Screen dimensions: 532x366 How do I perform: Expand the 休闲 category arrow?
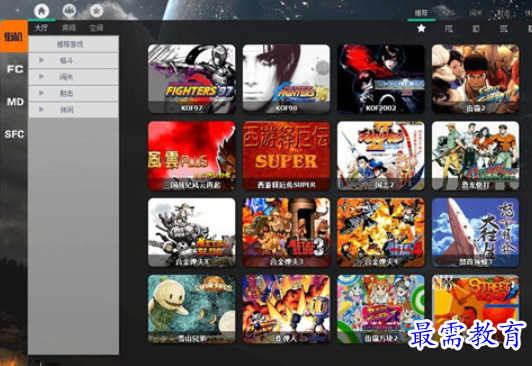click(x=41, y=110)
